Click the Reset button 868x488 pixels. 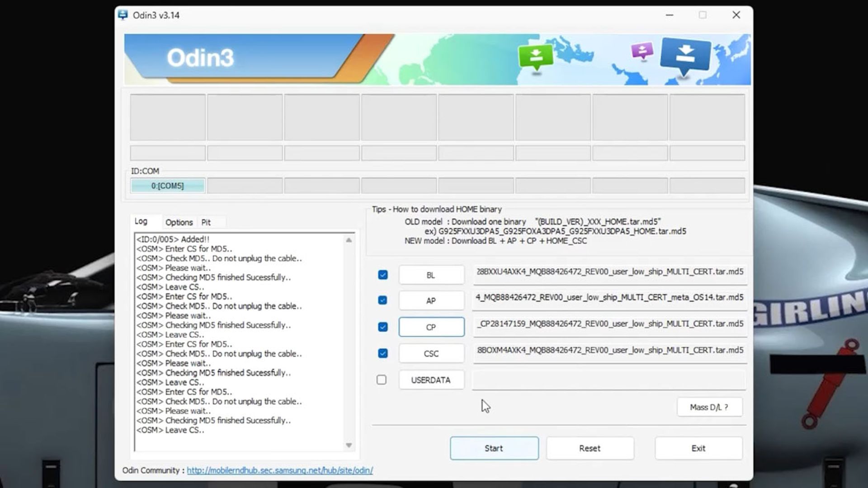coord(590,448)
